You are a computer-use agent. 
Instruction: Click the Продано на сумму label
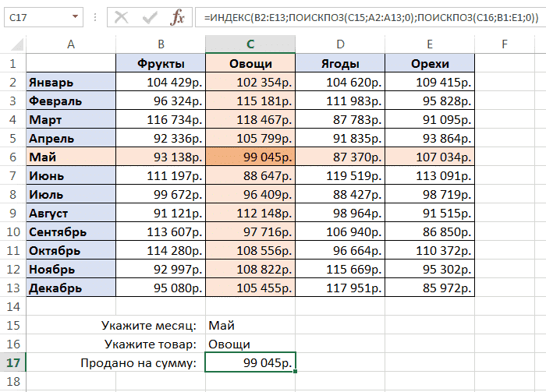pyautogui.click(x=138, y=363)
